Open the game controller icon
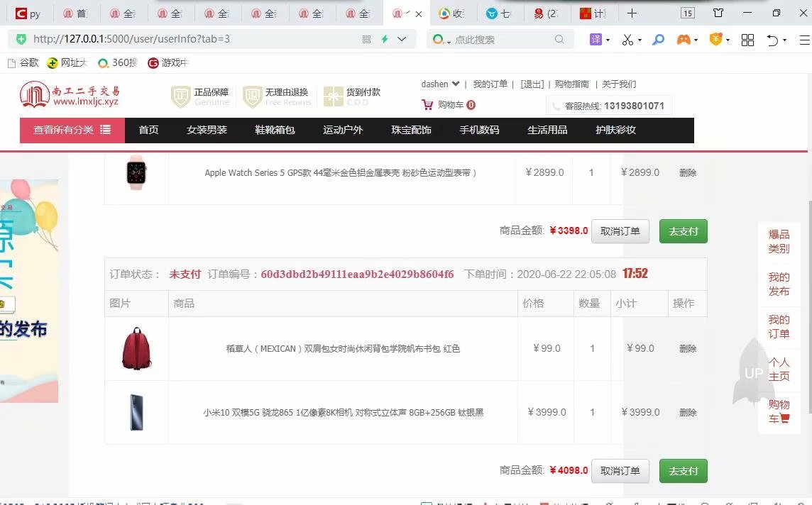 [x=684, y=39]
